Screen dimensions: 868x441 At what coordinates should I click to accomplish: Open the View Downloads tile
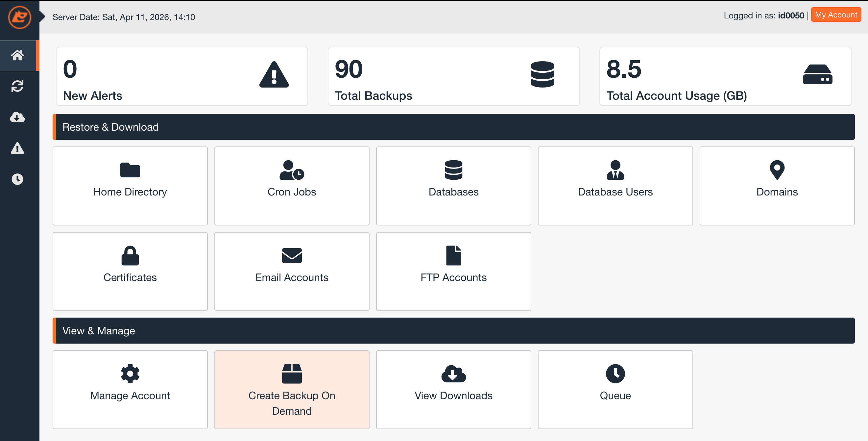pos(453,389)
